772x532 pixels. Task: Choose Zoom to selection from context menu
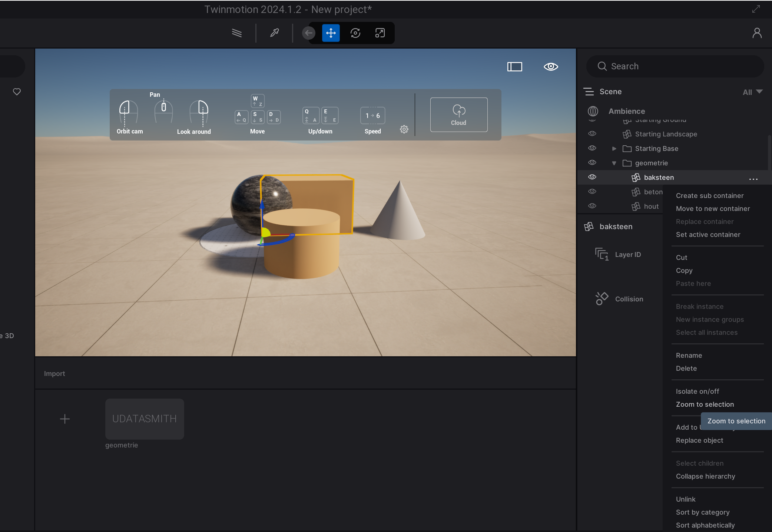pyautogui.click(x=705, y=404)
